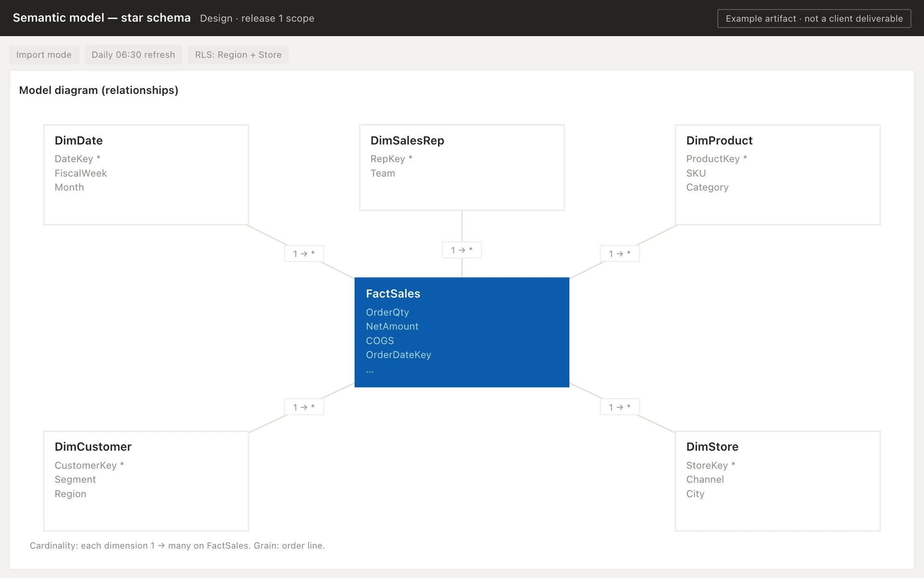The height and width of the screenshot is (578, 924).
Task: Open the RLS: Region + Store chip
Action: point(238,54)
